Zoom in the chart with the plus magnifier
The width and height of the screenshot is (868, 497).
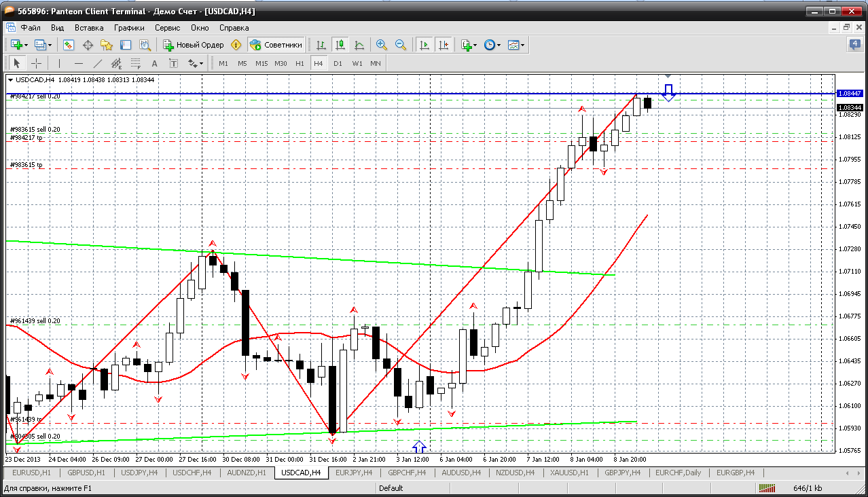tap(382, 45)
